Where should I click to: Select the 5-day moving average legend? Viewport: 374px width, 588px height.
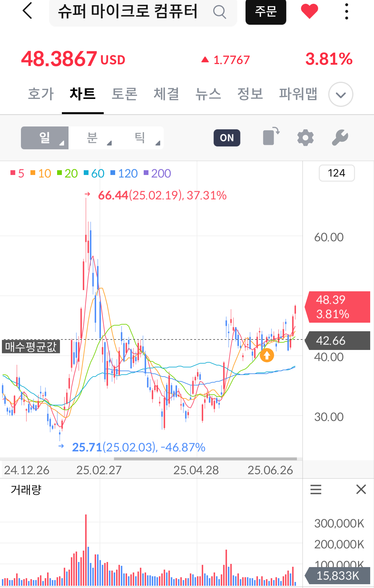click(17, 173)
